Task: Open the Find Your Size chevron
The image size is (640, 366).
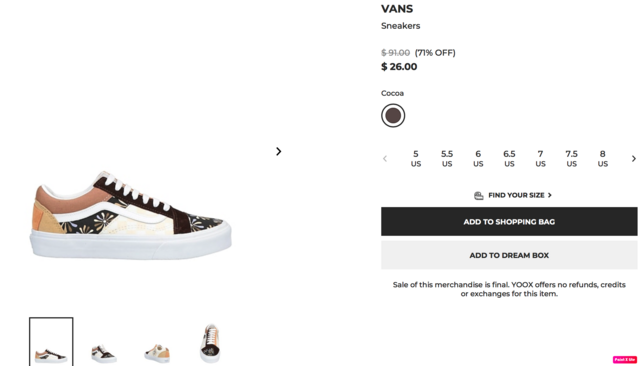Action: [549, 195]
